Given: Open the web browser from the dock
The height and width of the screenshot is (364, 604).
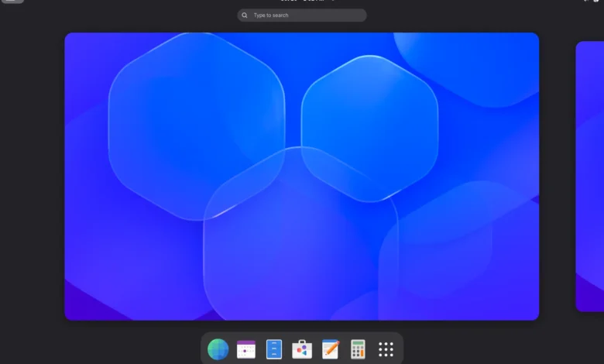Looking at the screenshot, I should pos(218,349).
